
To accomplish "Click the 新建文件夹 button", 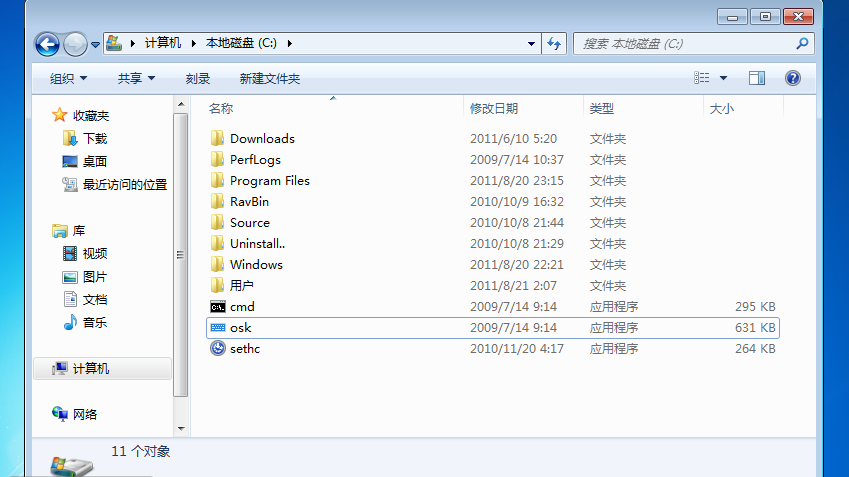I will point(269,78).
